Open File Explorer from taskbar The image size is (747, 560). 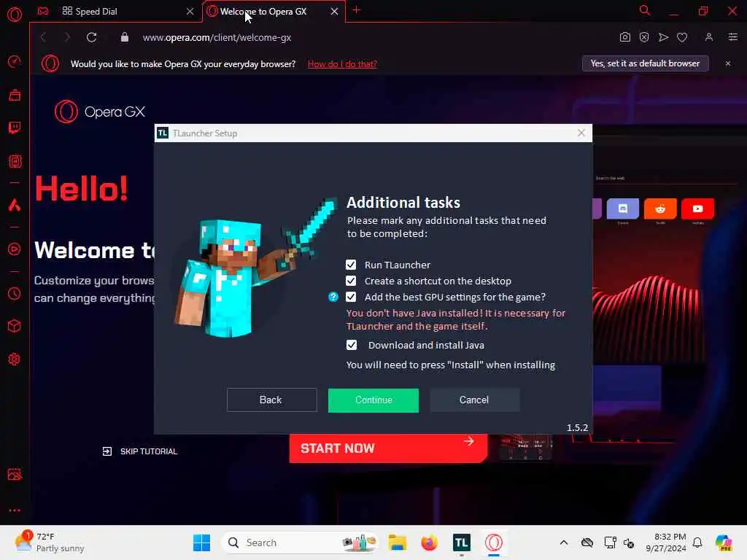coord(397,542)
